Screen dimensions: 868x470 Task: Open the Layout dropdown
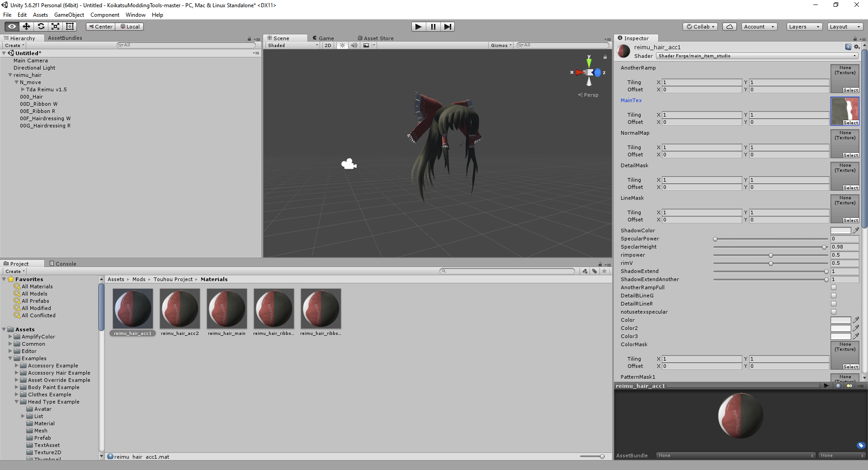pos(845,27)
